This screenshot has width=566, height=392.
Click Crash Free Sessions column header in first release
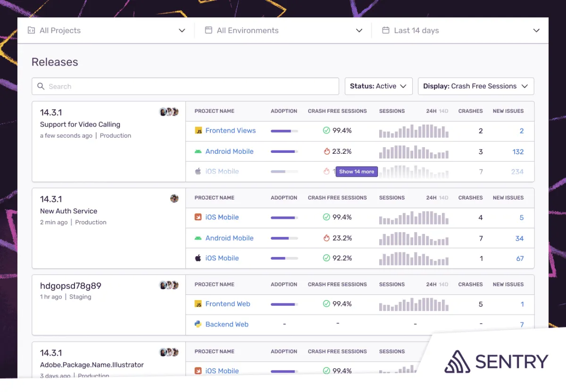(337, 111)
